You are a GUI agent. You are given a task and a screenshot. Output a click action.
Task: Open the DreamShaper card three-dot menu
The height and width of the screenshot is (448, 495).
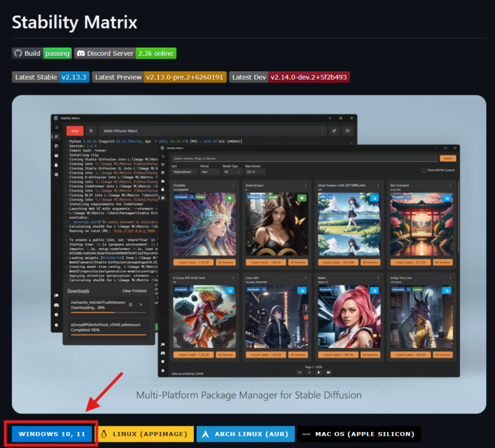point(305,184)
